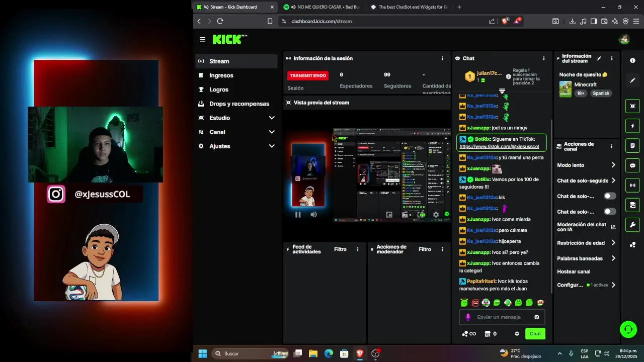The width and height of the screenshot is (644, 362).
Task: Open Drops y recompensas in the sidebar
Action: coord(236,104)
